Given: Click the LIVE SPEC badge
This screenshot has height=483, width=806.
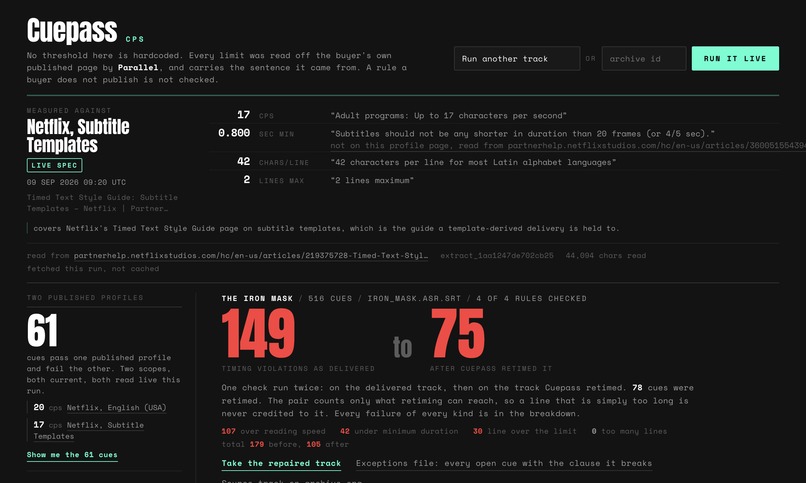Looking at the screenshot, I should 54,165.
